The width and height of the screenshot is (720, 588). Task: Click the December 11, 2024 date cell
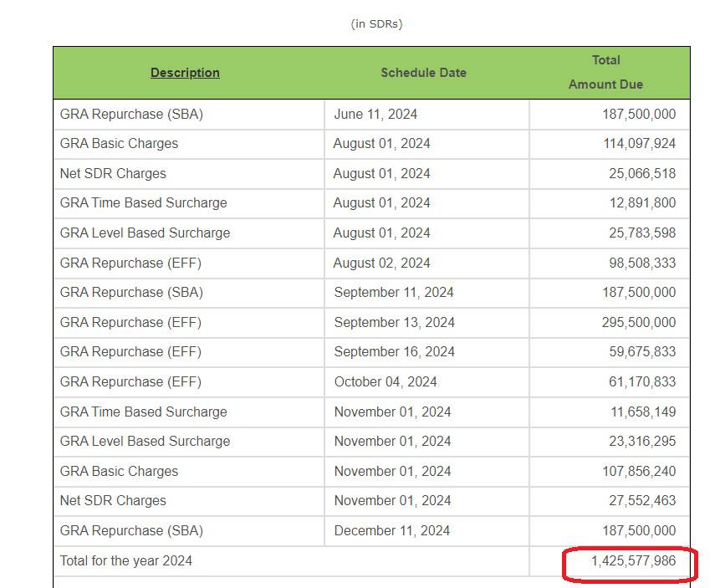tap(391, 530)
